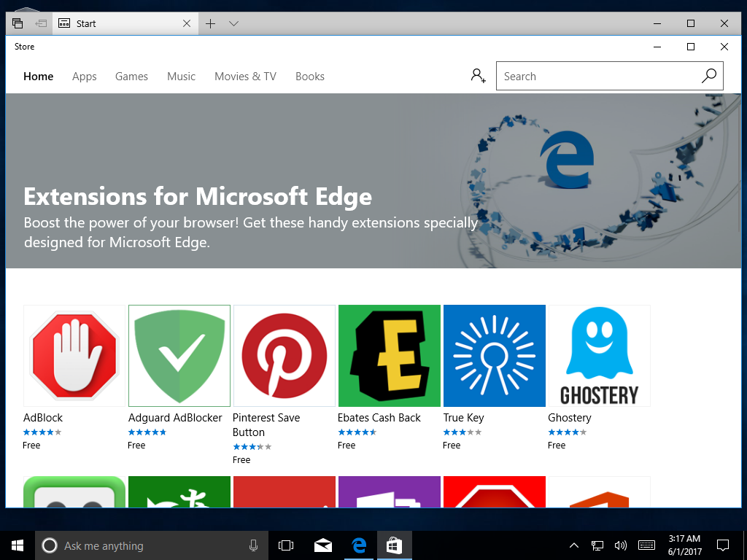Open the True Key app tile
Image resolution: width=747 pixels, height=560 pixels.
click(495, 356)
